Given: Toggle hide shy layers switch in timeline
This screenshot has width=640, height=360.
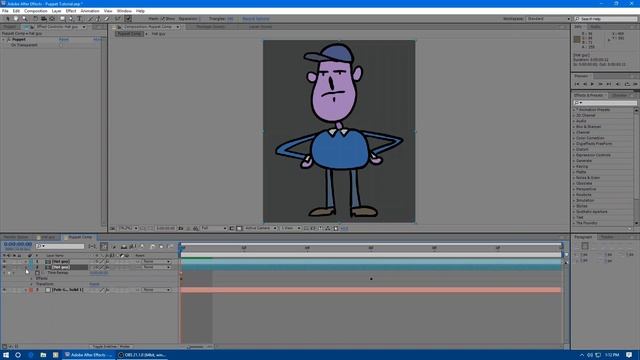Looking at the screenshot, I should click(124, 247).
